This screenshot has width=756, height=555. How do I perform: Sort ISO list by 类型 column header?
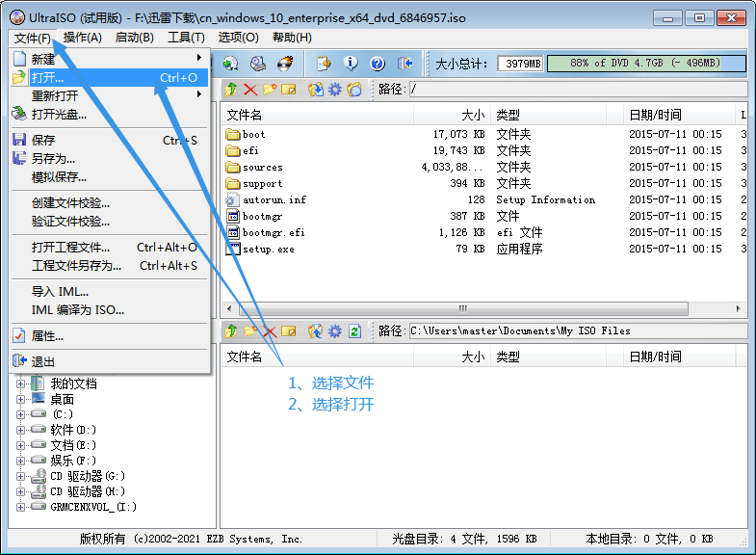pos(548,115)
